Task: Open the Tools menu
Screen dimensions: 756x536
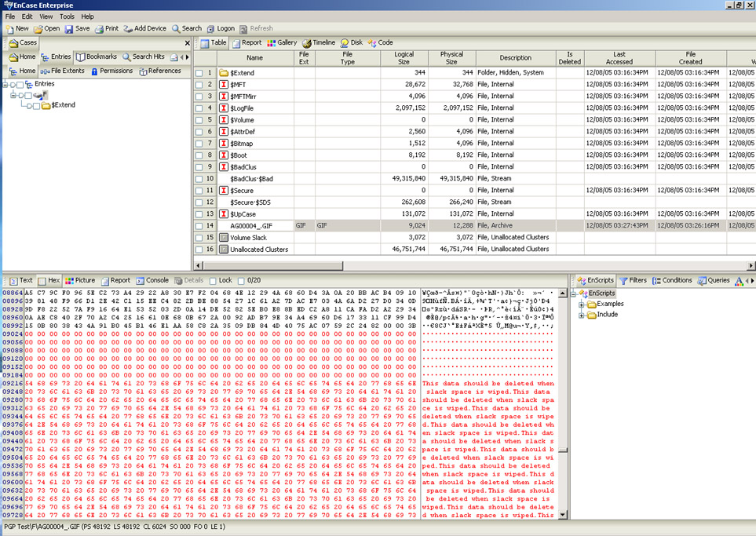Action: click(67, 16)
